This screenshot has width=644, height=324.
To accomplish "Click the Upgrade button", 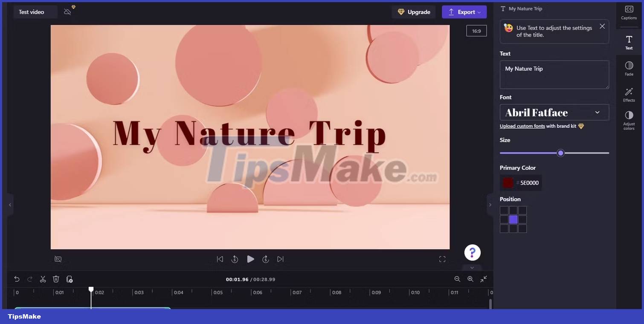I will (x=413, y=12).
